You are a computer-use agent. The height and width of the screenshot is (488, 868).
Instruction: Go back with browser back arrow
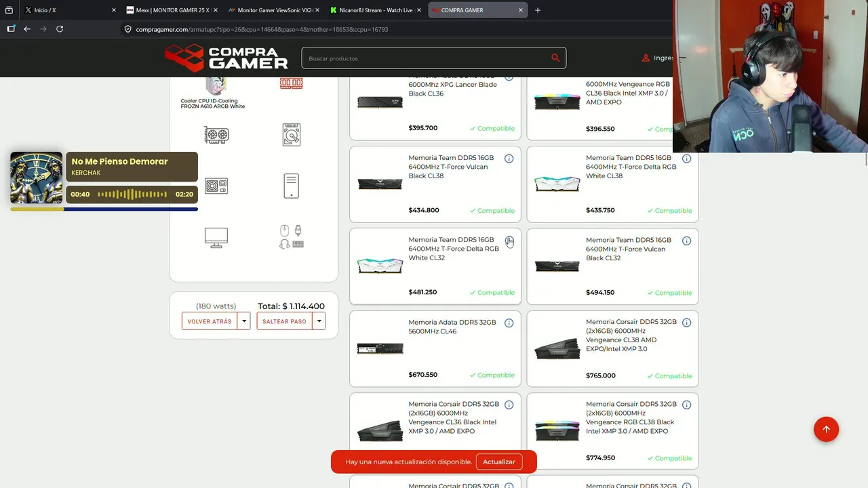27,29
